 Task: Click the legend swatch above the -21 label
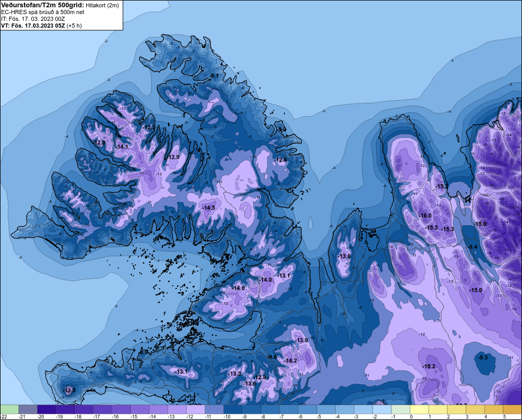click(x=28, y=410)
